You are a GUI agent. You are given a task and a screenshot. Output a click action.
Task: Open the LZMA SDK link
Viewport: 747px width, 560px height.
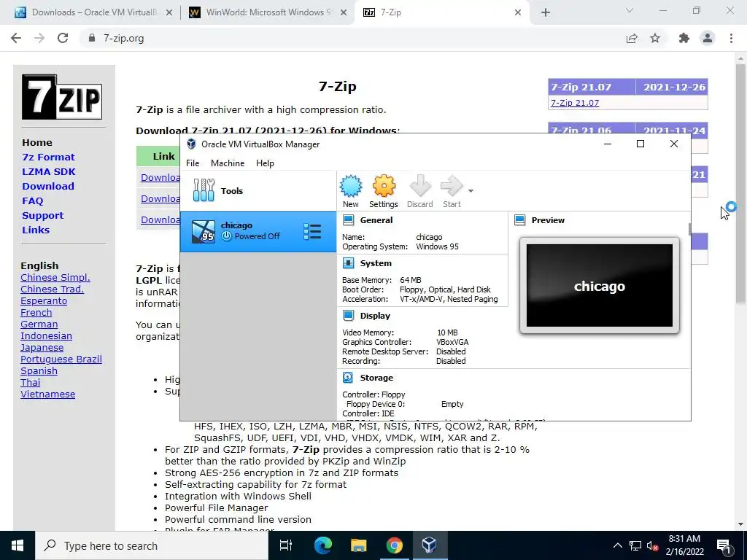tap(49, 171)
